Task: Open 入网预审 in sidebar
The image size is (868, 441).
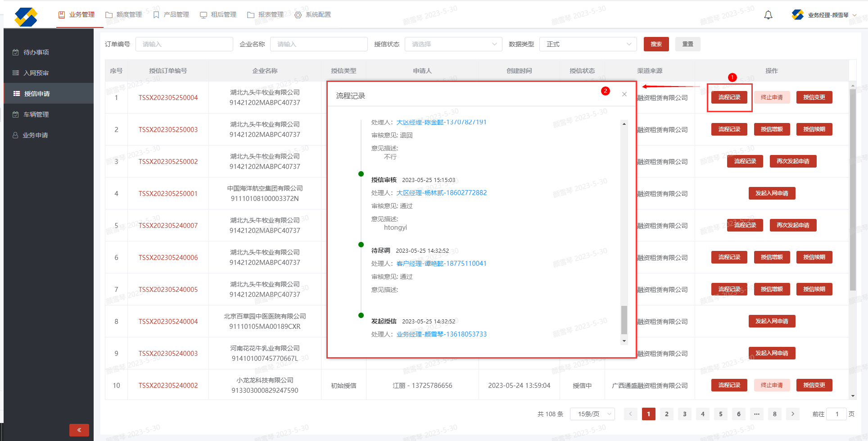Action: [x=36, y=73]
